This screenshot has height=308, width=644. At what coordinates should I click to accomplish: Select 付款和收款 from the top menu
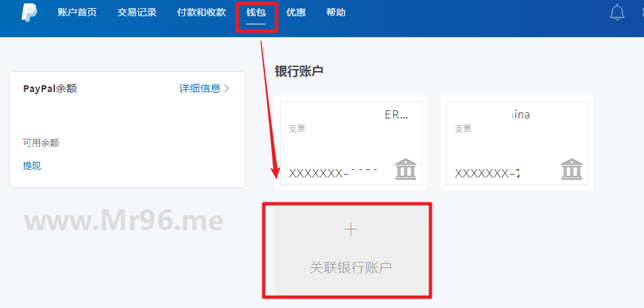coord(201,12)
